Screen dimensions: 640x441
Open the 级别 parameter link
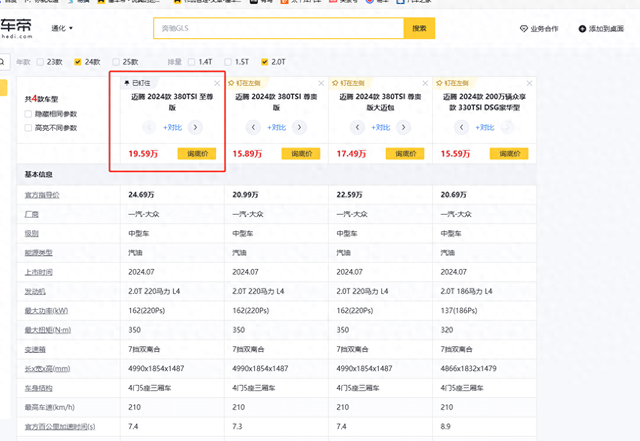[x=31, y=234]
